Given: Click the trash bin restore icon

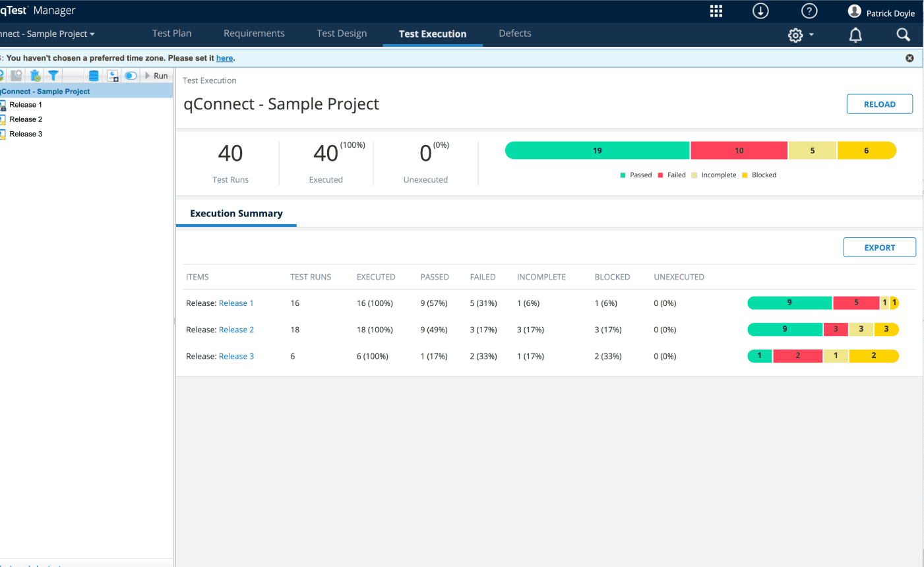Looking at the screenshot, I should pyautogui.click(x=36, y=76).
